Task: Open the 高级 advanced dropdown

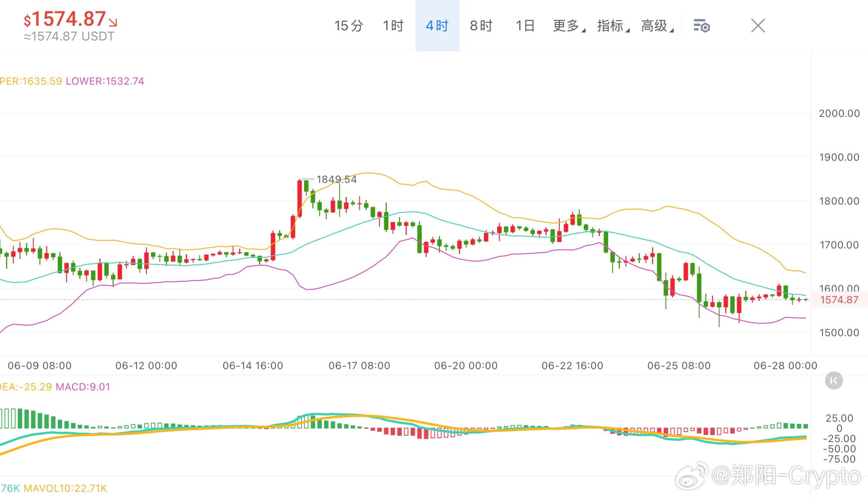Action: tap(657, 26)
